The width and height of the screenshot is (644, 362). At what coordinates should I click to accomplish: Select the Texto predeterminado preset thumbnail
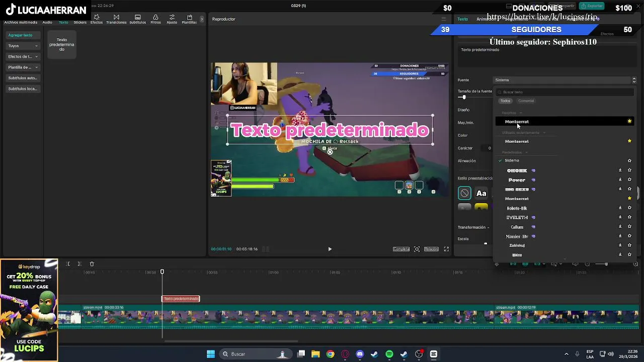[62, 44]
